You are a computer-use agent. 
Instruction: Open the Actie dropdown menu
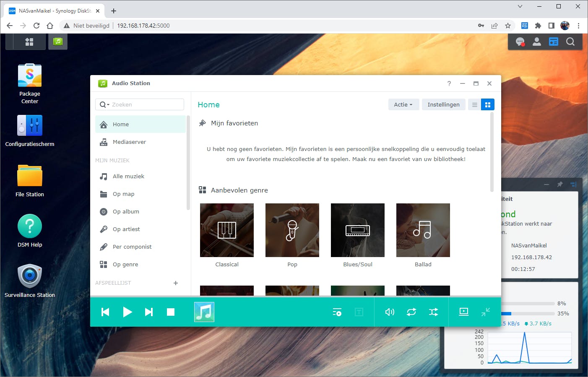coord(403,105)
